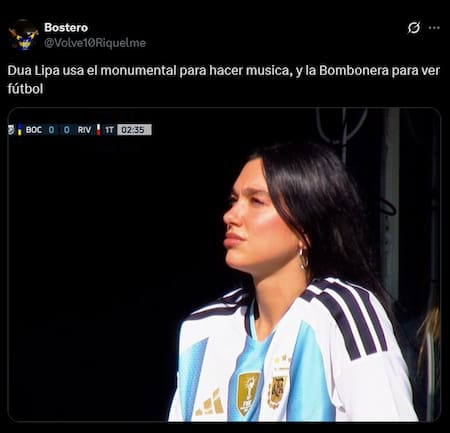Click the 1T first-half indicator

[x=109, y=130]
